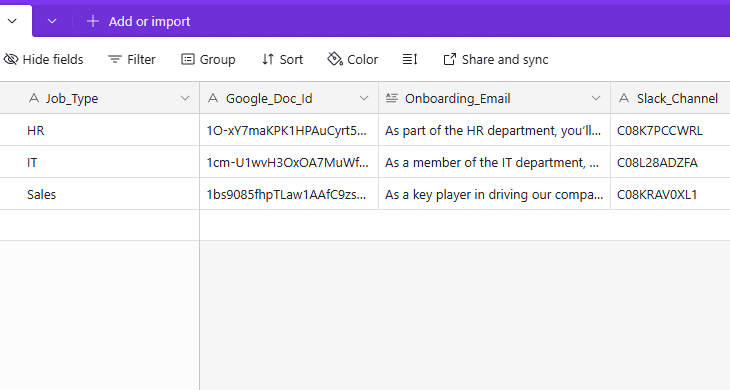The width and height of the screenshot is (730, 390).
Task: Click the Group list icon
Action: click(x=188, y=60)
